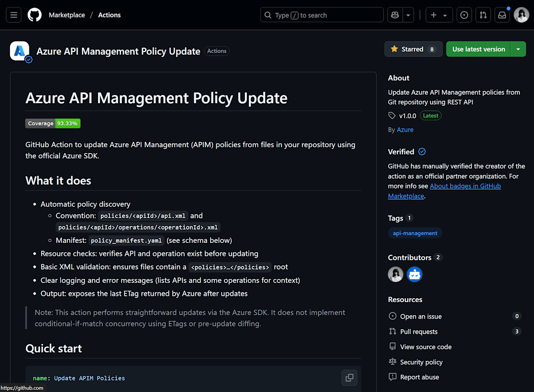Click Report abuse link
Viewport: 534px width, 392px height.
(x=419, y=377)
